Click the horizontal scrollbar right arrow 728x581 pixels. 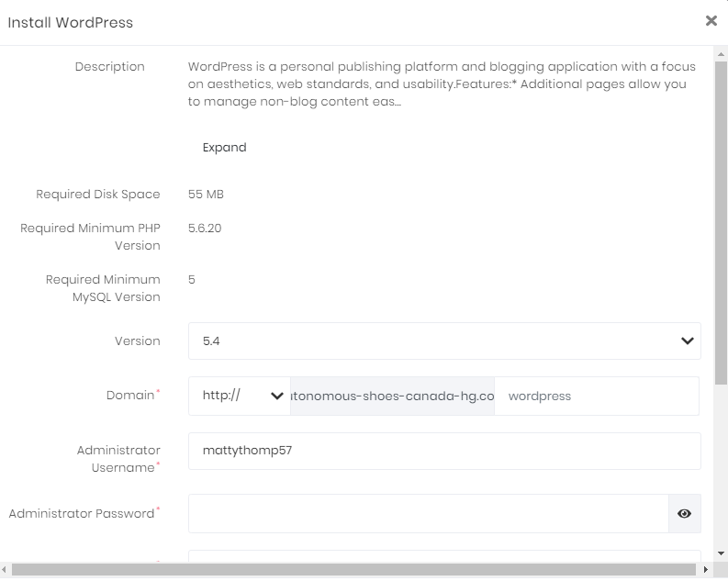point(706,569)
